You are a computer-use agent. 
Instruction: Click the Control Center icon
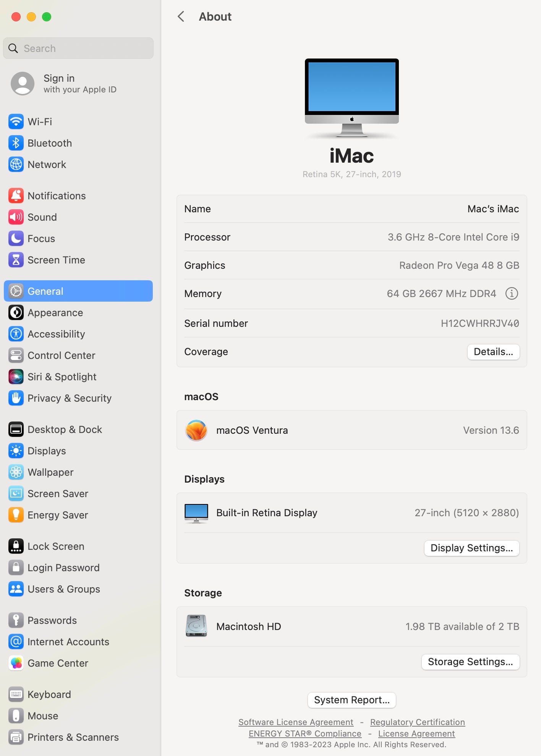point(16,355)
